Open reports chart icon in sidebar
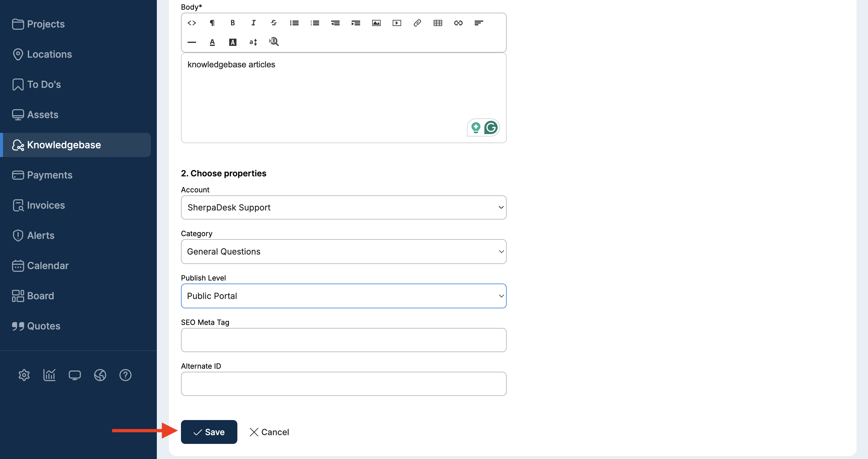868x459 pixels. coord(49,375)
